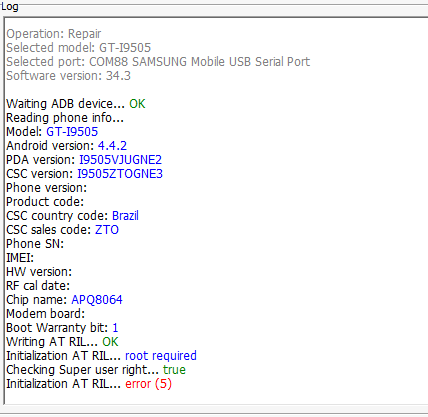Click the green true super user result
This screenshot has width=428, height=417.
[x=174, y=370]
